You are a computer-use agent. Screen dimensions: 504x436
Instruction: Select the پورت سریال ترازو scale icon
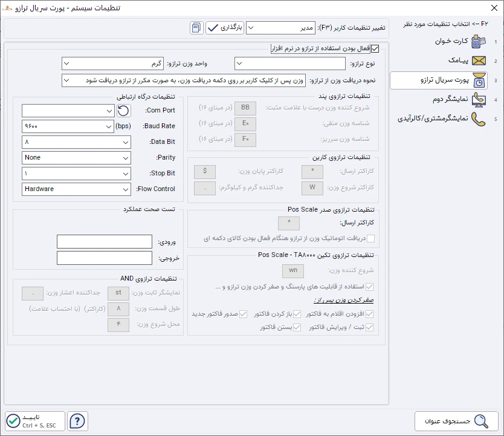[x=479, y=80]
